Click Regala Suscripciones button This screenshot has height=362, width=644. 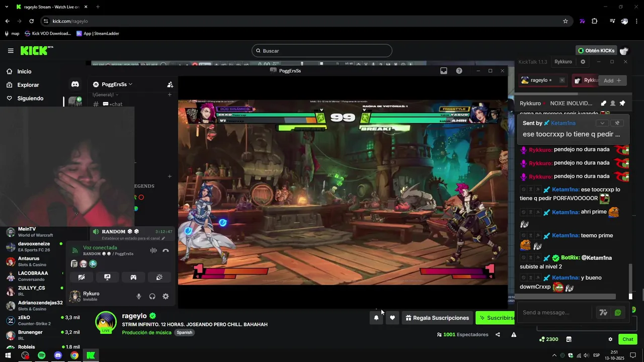pos(437,318)
